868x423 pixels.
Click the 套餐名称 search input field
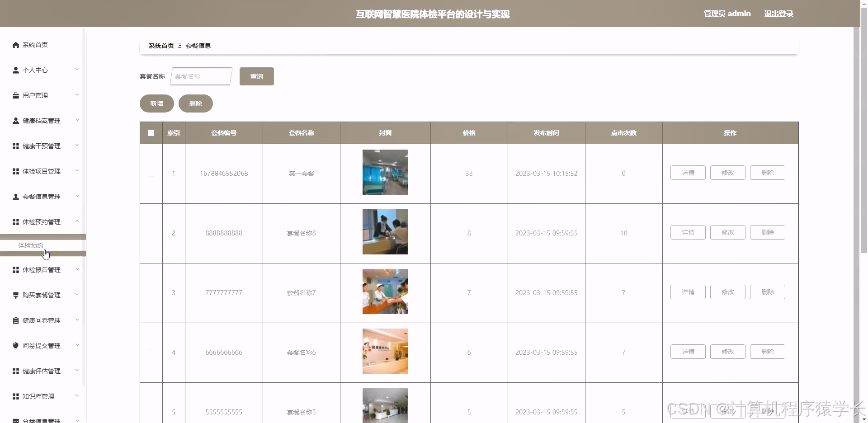[201, 76]
